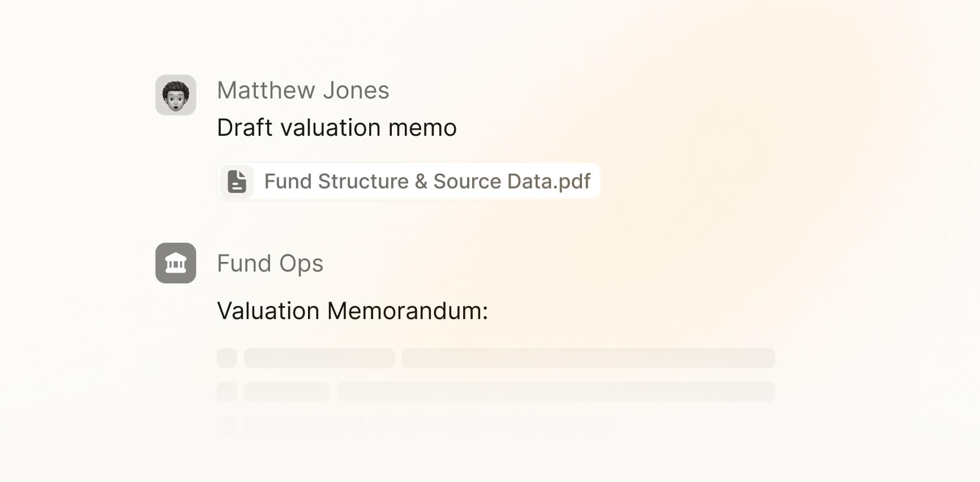
Task: Click the faded third row square bullet
Action: [x=226, y=423]
